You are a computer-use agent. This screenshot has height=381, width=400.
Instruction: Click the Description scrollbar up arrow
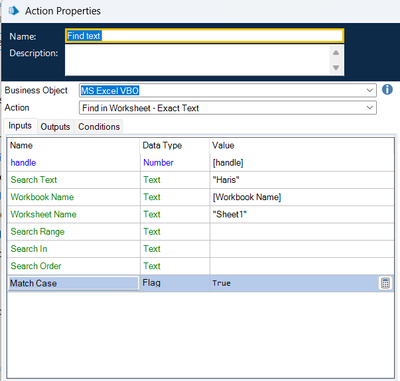(x=336, y=52)
